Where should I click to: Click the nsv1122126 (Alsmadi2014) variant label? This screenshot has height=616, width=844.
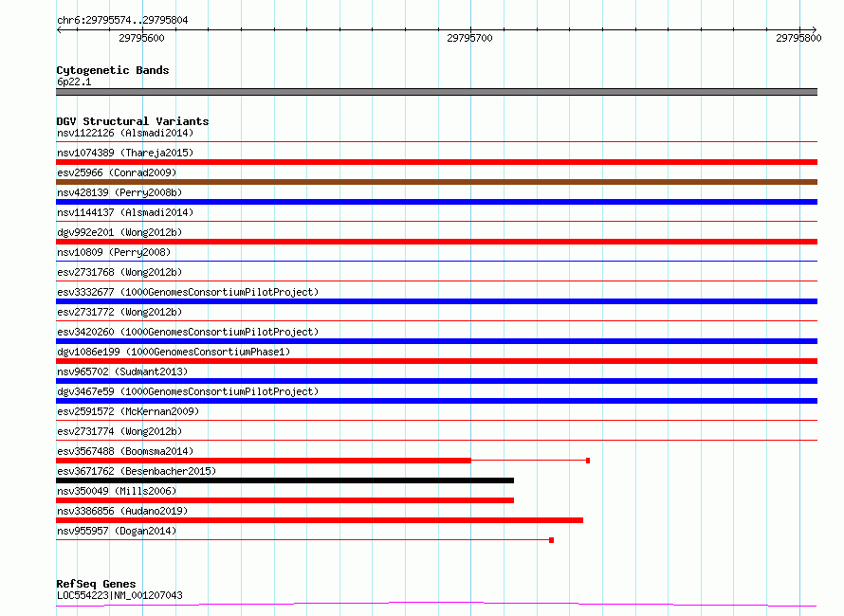125,133
